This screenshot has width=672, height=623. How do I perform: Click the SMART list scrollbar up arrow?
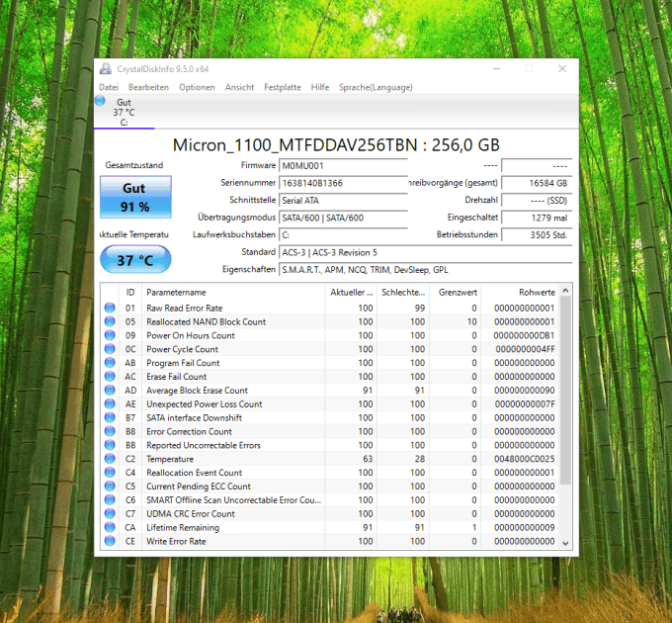coord(565,292)
